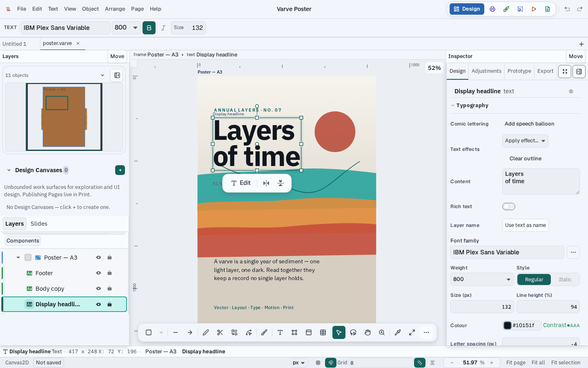This screenshot has width=588, height=368.
Task: Click the undo arrow
Action: pyautogui.click(x=567, y=9)
